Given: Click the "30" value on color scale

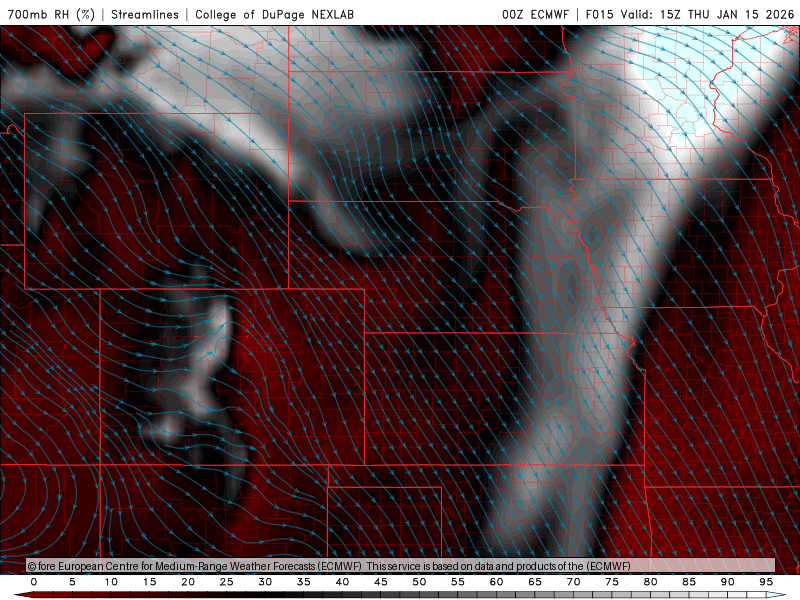Looking at the screenshot, I should tap(265, 582).
